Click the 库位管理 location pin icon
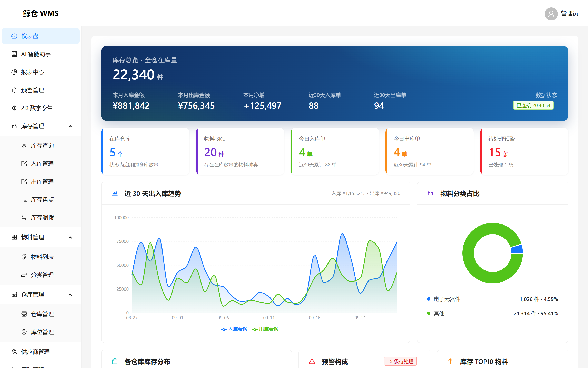 [x=24, y=332]
